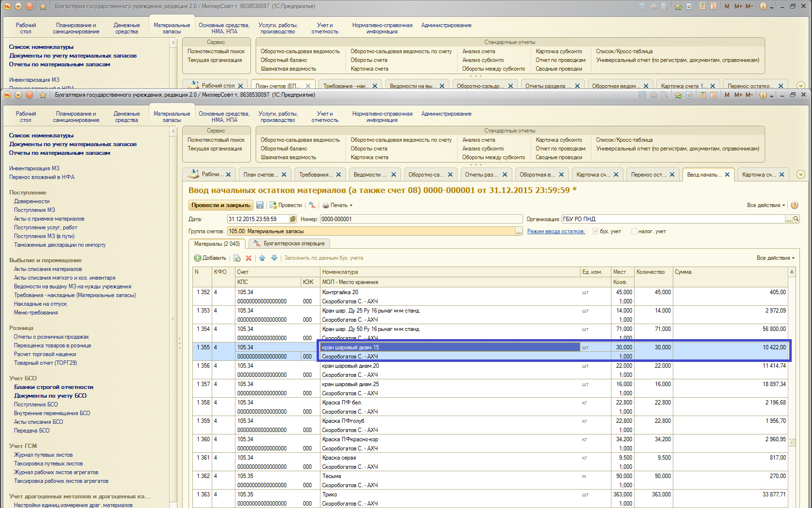Enable the налог. учет checkbox
Screen dimensions: 812x508
tap(634, 231)
